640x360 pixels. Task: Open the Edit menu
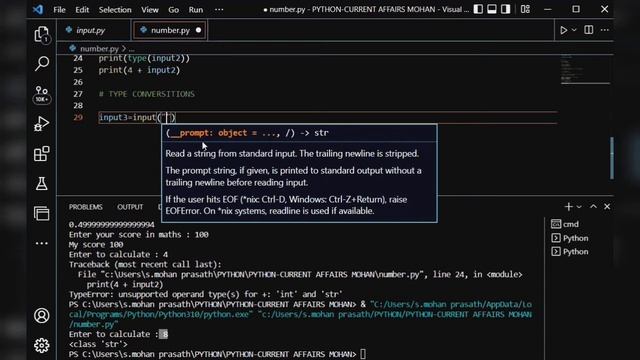(82, 9)
